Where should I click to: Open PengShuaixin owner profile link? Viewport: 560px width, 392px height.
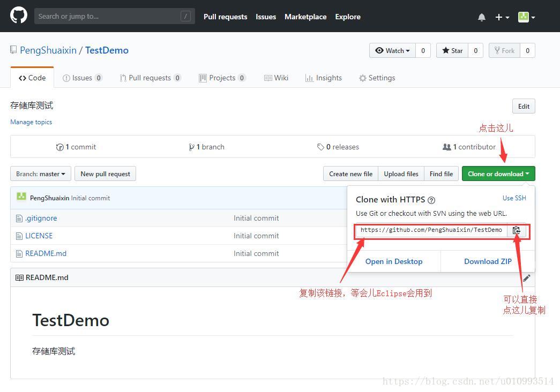(x=48, y=50)
